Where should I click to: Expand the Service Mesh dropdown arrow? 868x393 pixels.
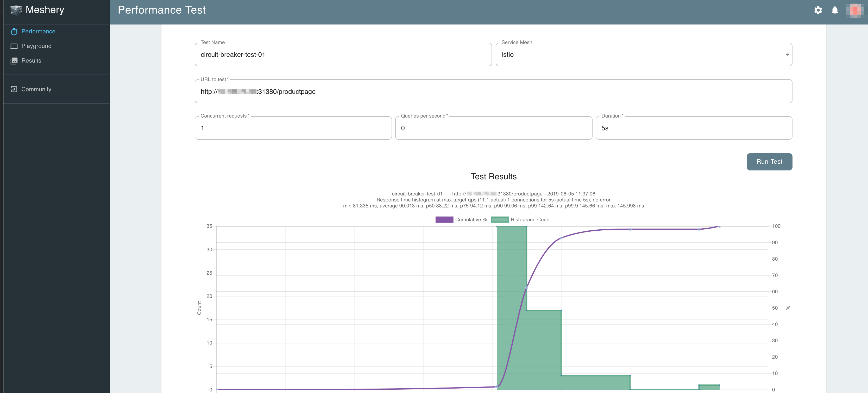click(787, 55)
